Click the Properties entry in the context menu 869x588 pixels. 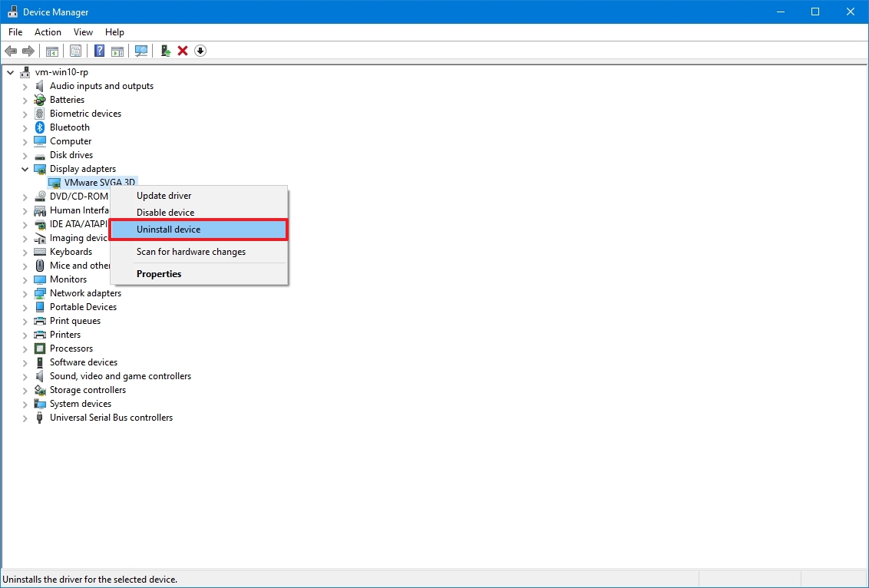coord(159,273)
